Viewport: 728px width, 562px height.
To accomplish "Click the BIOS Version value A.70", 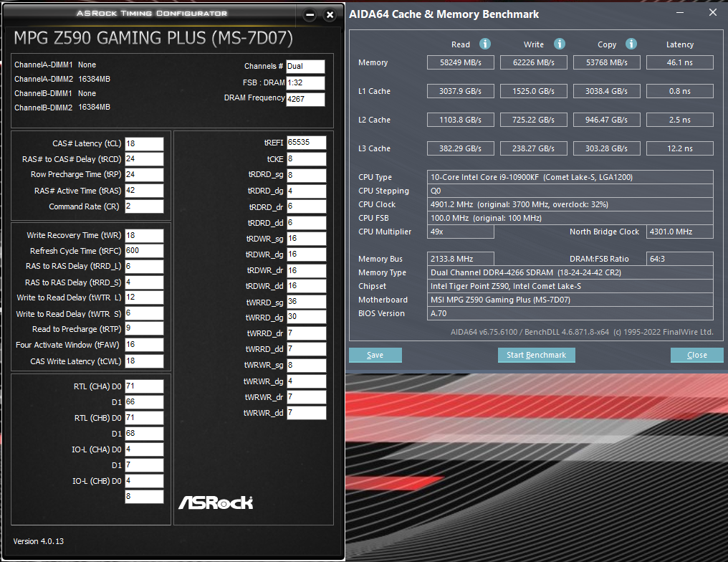I will point(570,313).
